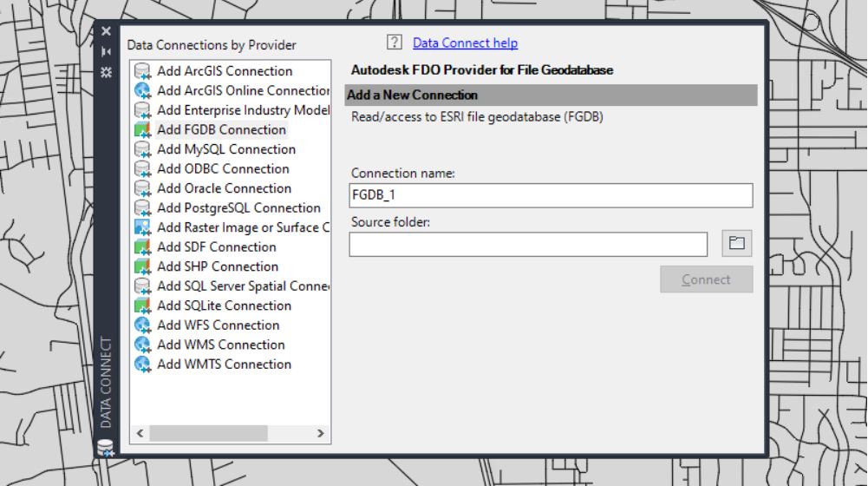Viewport: 868px width, 486px height.
Task: Click the Enterprise Industry Model database icon
Action: coord(143,110)
